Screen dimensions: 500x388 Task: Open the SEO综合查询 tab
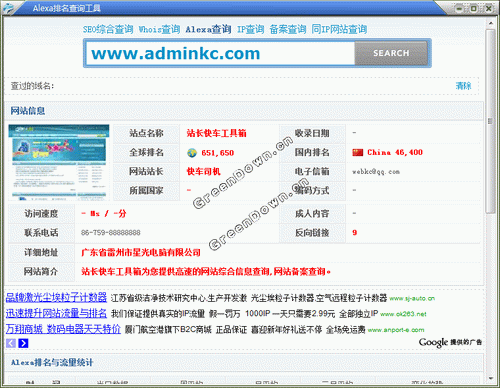pos(108,29)
